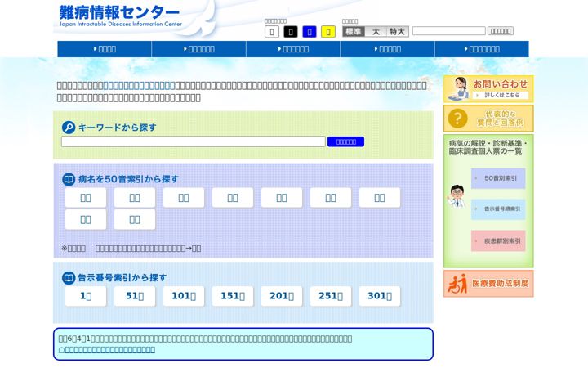Open the 医療費助成制度 banner
The image size is (588, 368).
pyautogui.click(x=488, y=284)
